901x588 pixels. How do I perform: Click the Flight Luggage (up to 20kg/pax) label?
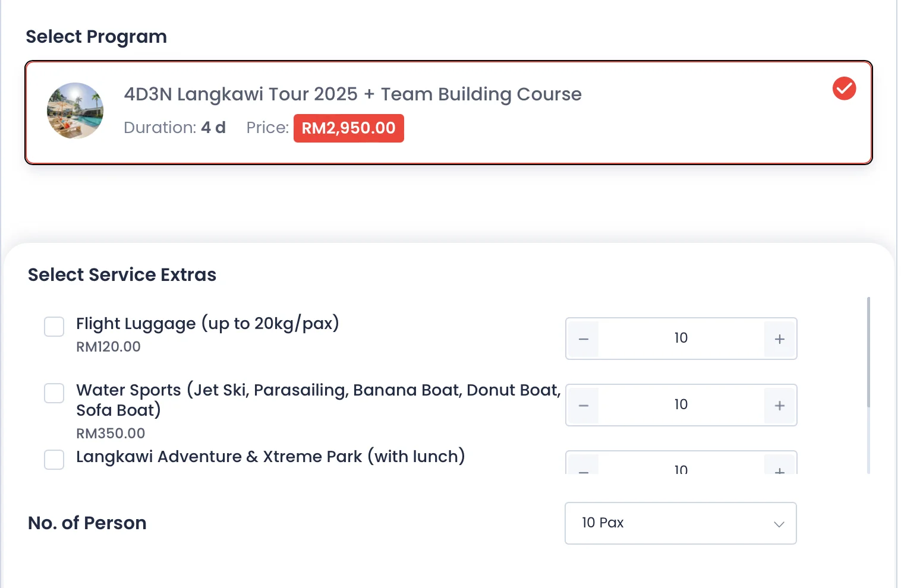[207, 324]
